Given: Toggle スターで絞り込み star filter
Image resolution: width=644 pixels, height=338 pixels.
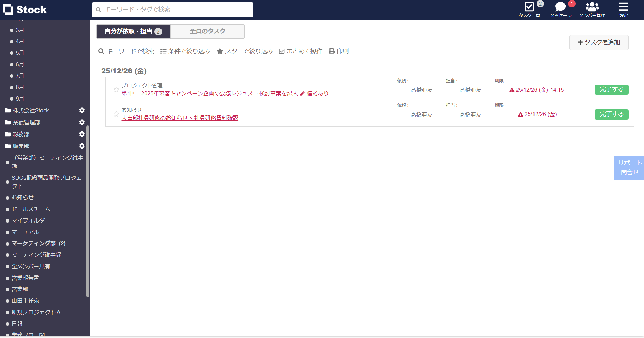Looking at the screenshot, I should 220,51.
